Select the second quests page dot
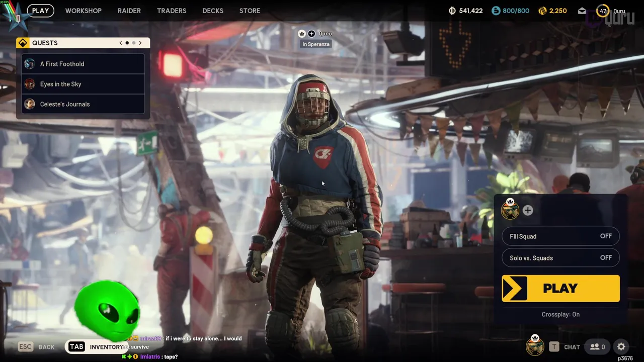The width and height of the screenshot is (644, 362). pyautogui.click(x=133, y=43)
